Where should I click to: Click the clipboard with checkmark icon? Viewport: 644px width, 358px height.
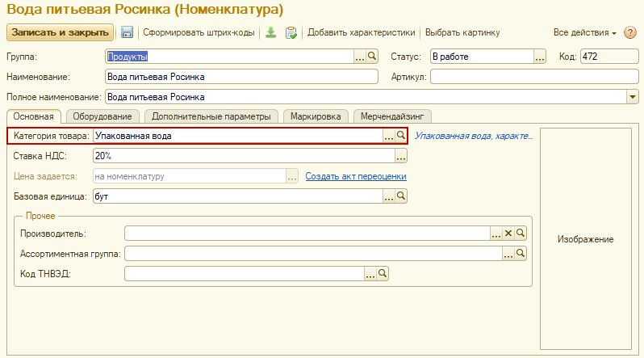tap(291, 32)
